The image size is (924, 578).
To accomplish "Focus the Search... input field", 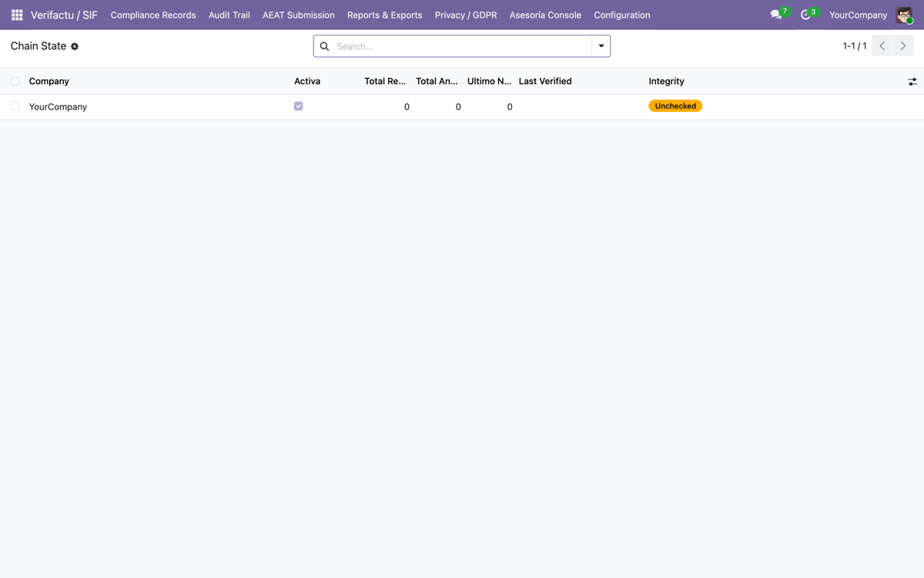I will point(462,46).
